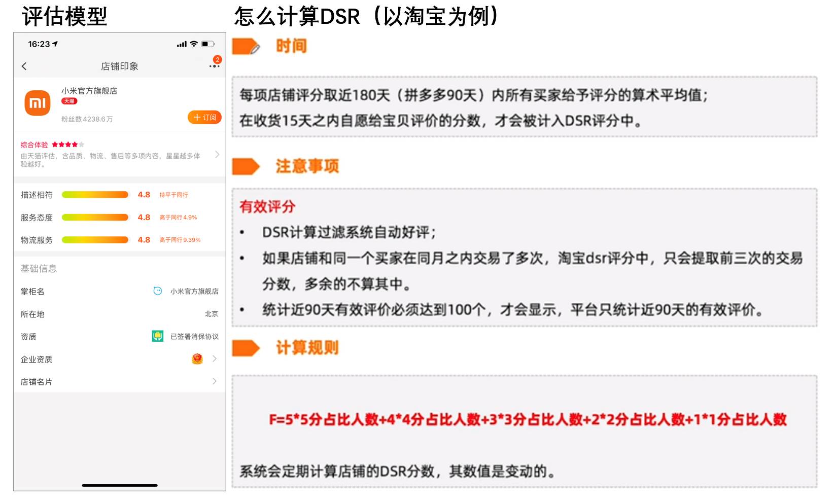Subscribe with the 订阅 button
Image resolution: width=834 pixels, height=504 pixels.
(204, 117)
